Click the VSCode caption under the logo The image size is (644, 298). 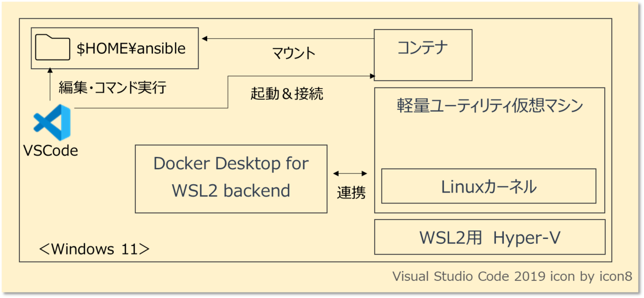tap(50, 151)
